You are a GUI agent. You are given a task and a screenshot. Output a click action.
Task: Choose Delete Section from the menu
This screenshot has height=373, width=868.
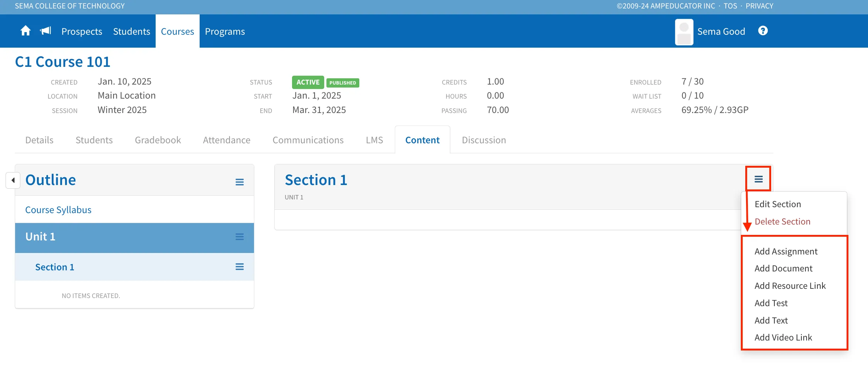783,222
